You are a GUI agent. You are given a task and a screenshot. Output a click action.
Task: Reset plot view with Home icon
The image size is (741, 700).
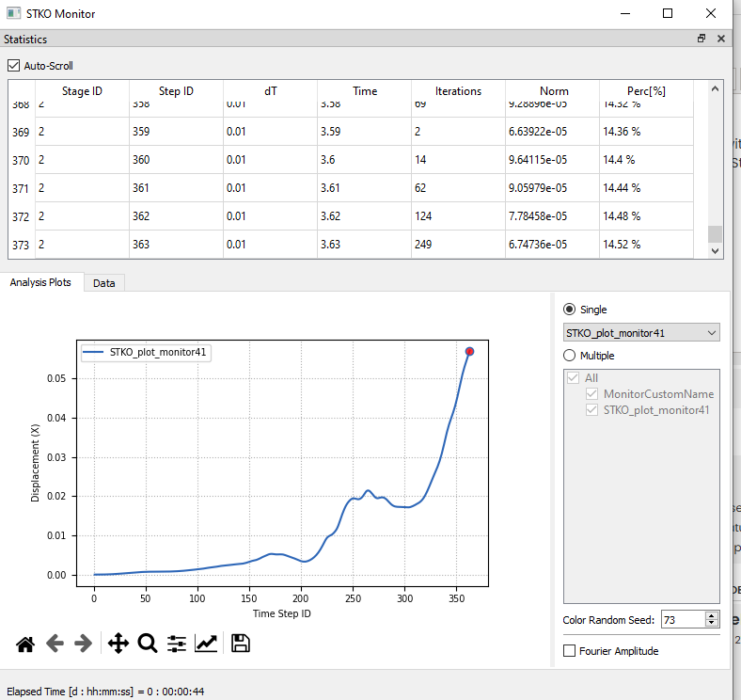[25, 644]
